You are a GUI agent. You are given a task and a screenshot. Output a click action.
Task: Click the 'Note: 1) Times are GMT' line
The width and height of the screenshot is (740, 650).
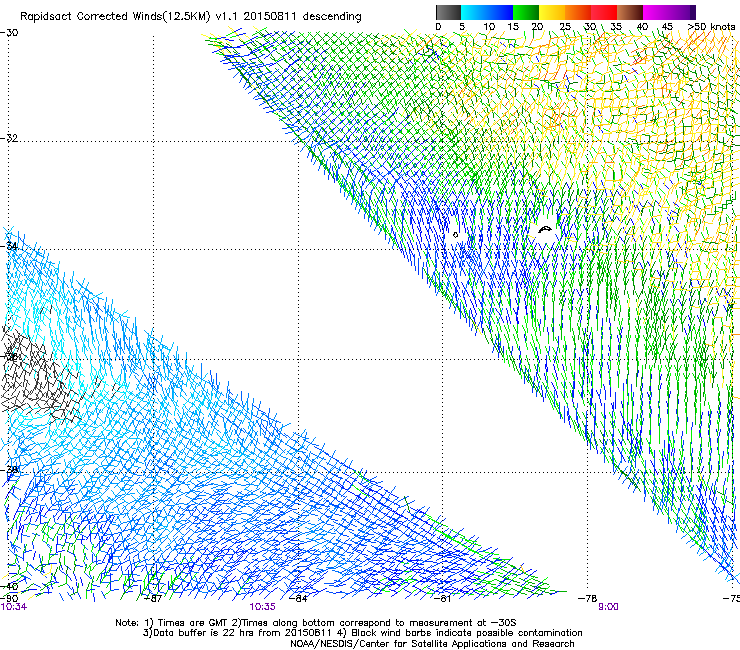pos(315,623)
